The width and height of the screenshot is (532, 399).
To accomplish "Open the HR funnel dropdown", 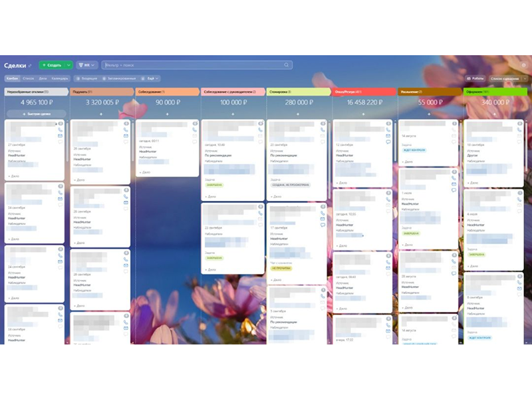I will [x=87, y=65].
